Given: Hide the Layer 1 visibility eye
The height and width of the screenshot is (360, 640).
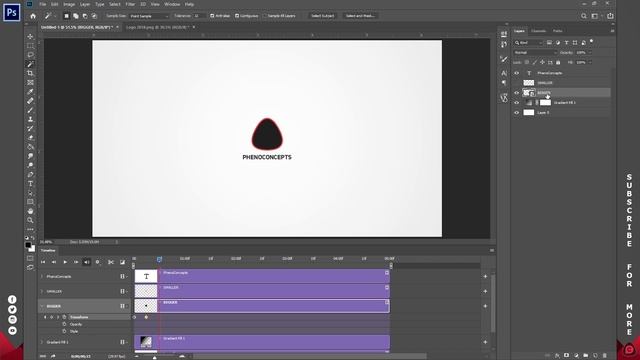Looking at the screenshot, I should click(x=516, y=113).
